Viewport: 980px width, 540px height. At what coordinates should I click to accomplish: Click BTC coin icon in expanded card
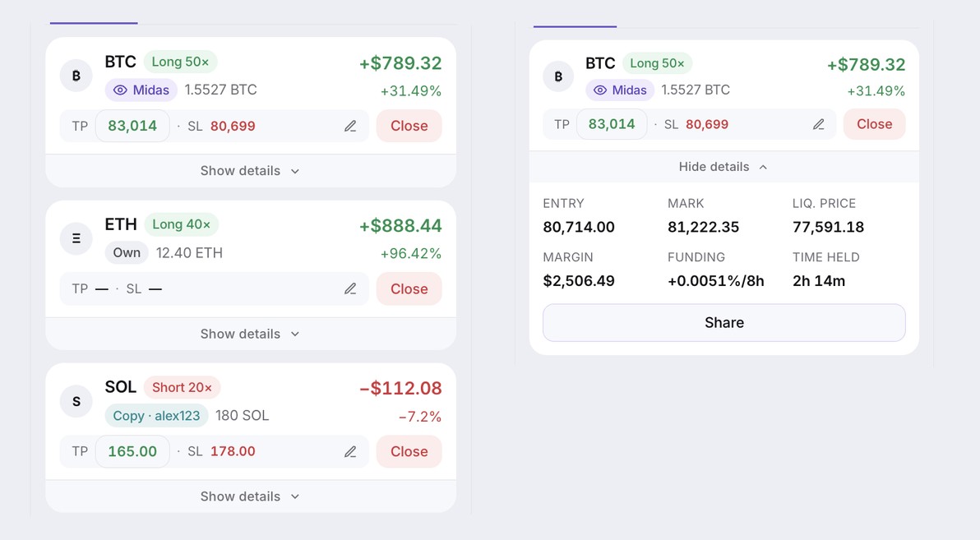[x=558, y=76]
